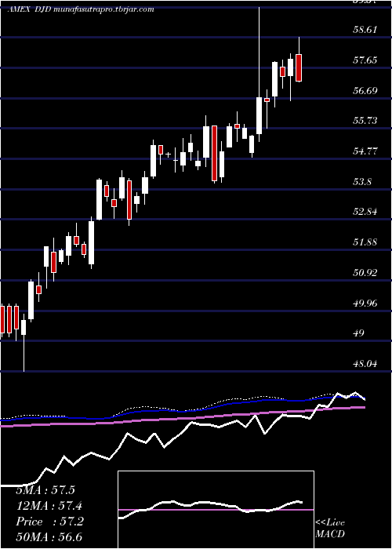
Task: Click the 50MA : 56.6 readout
Action: pos(49,537)
